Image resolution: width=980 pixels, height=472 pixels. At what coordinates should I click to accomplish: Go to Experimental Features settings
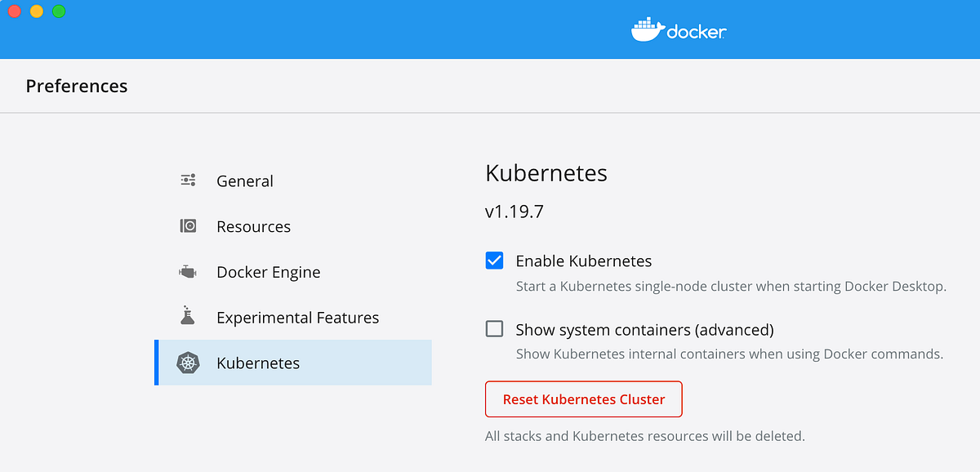297,318
